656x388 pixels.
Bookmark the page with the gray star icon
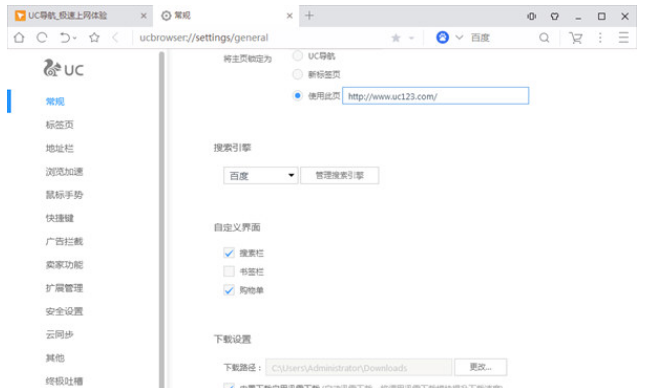[x=396, y=38]
